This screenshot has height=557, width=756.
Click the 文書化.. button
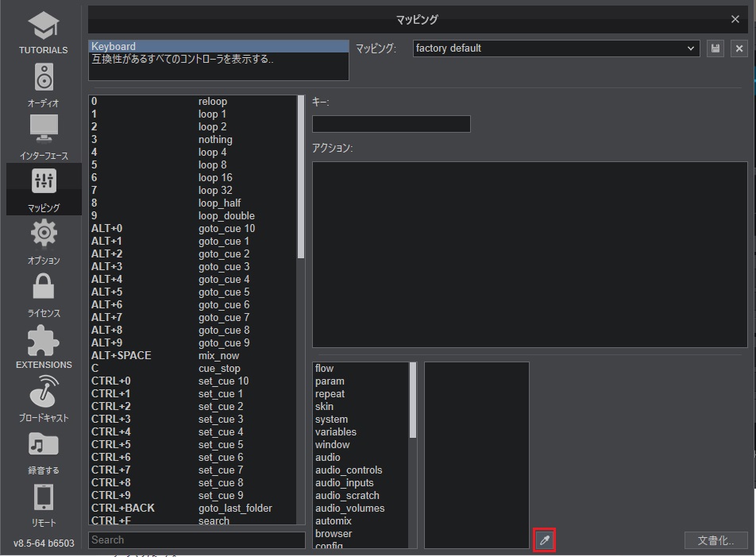point(715,540)
